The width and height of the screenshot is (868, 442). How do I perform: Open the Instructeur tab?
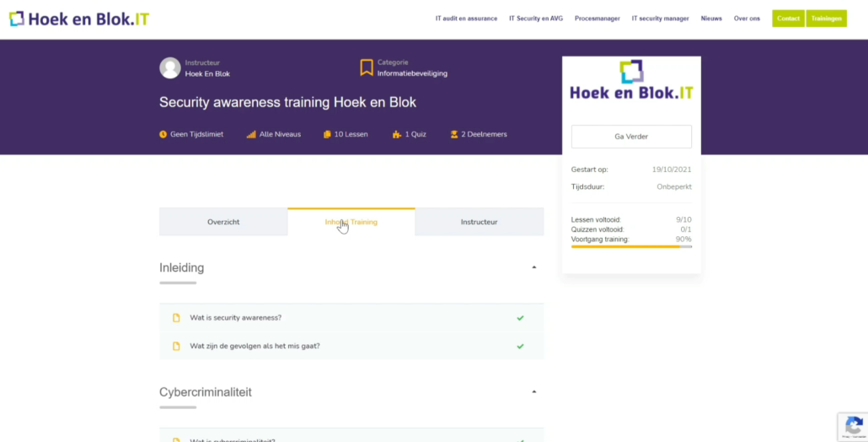(x=480, y=222)
